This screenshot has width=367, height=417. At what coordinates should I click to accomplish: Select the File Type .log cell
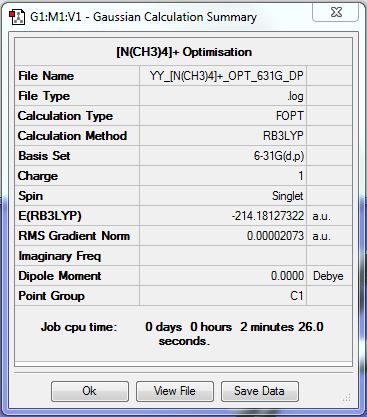[x=223, y=96]
